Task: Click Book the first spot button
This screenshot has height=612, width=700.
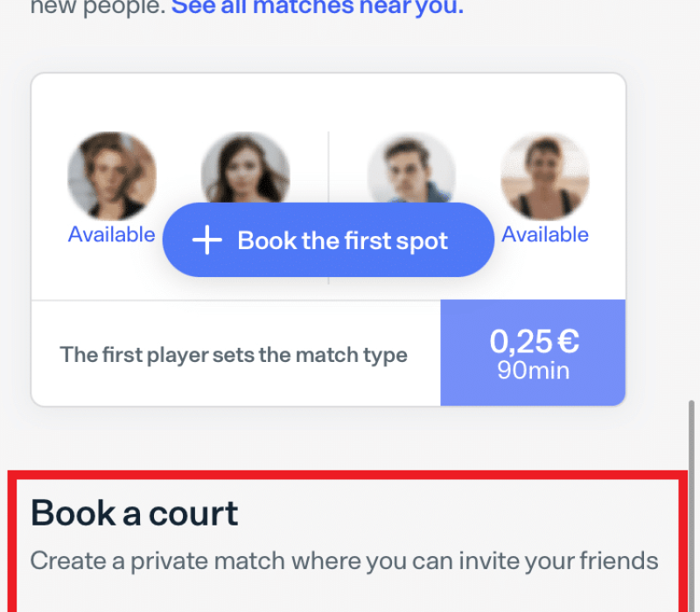Action: 328,240
